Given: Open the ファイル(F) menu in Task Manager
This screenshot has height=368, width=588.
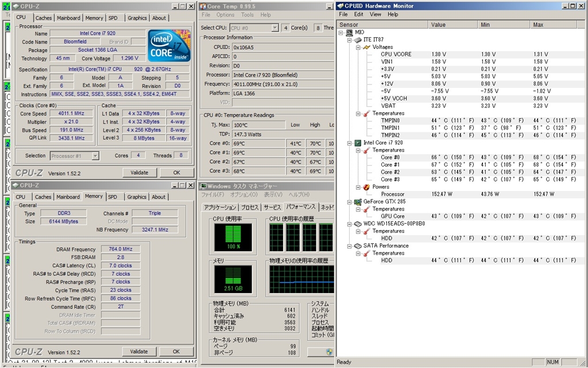Looking at the screenshot, I should click(x=212, y=194).
